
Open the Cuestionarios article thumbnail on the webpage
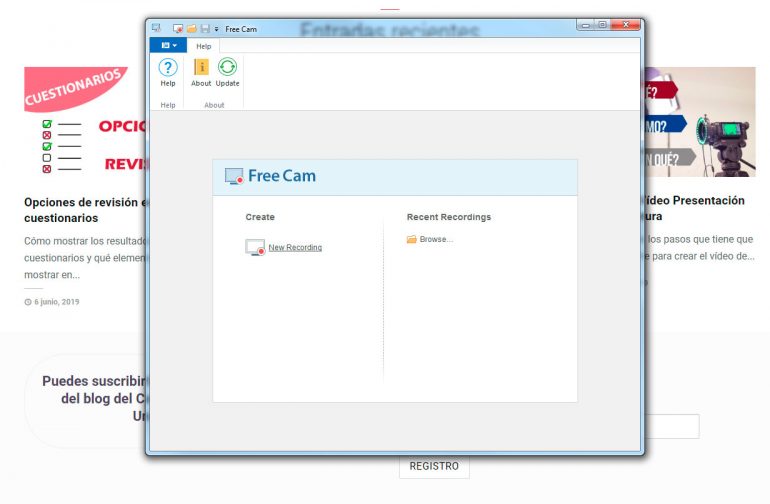tap(85, 121)
